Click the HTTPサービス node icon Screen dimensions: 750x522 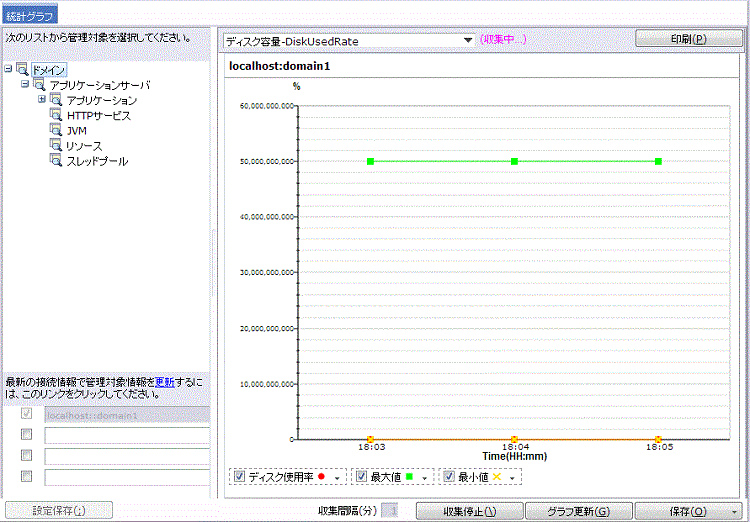point(56,116)
